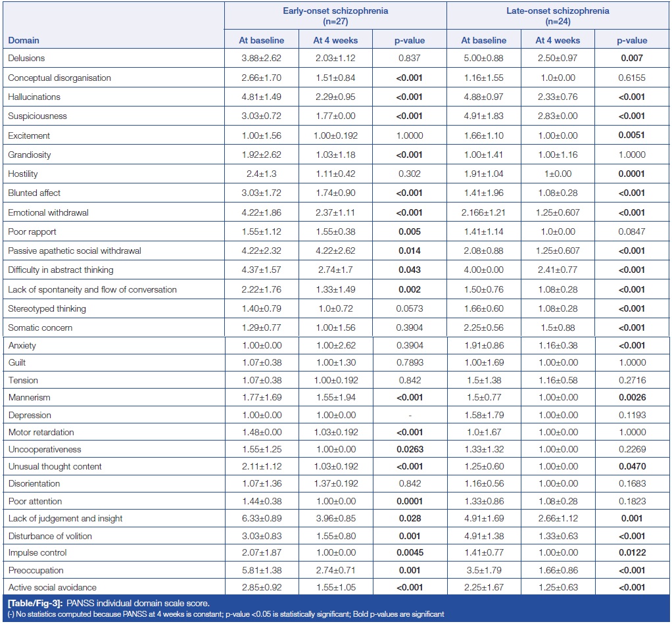Select the Domain column header
The width and height of the screenshot is (672, 624).
point(24,41)
